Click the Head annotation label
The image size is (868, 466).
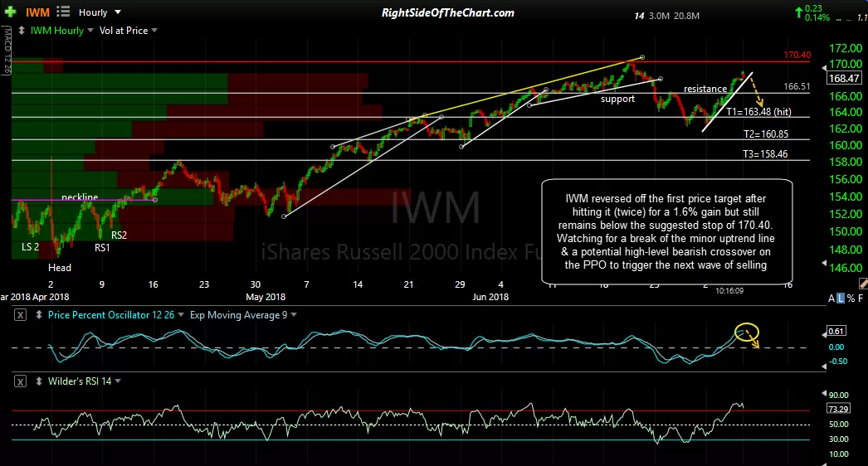pos(59,268)
